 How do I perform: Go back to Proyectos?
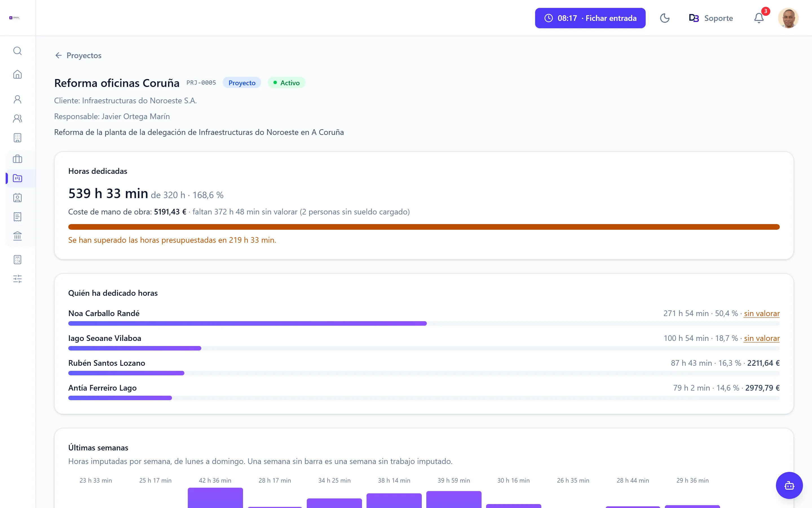coord(78,55)
